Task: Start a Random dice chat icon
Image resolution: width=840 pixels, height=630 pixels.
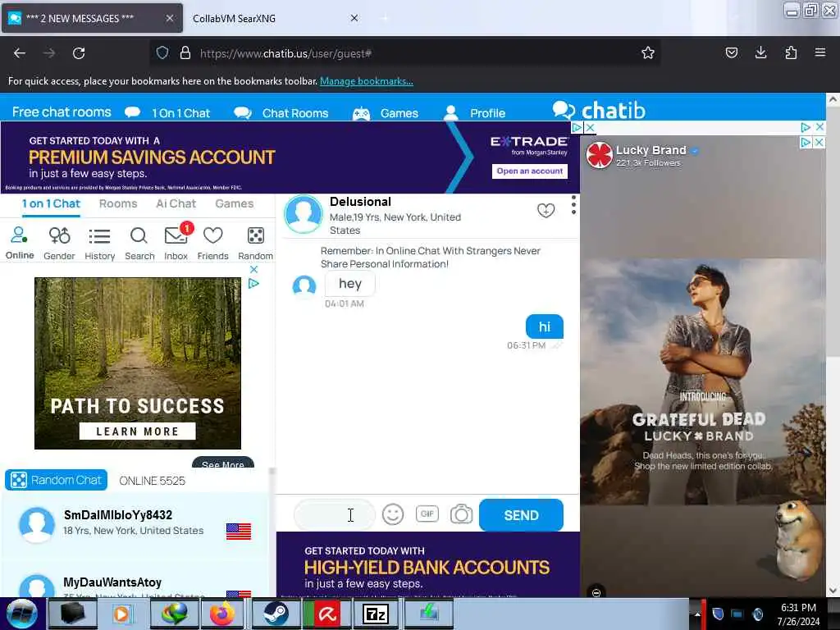Action: pyautogui.click(x=256, y=243)
